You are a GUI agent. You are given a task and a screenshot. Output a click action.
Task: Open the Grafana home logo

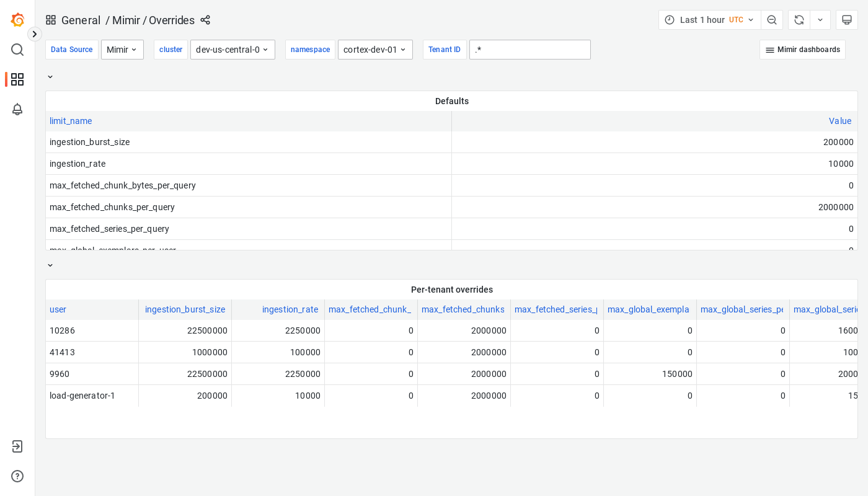[x=17, y=20]
